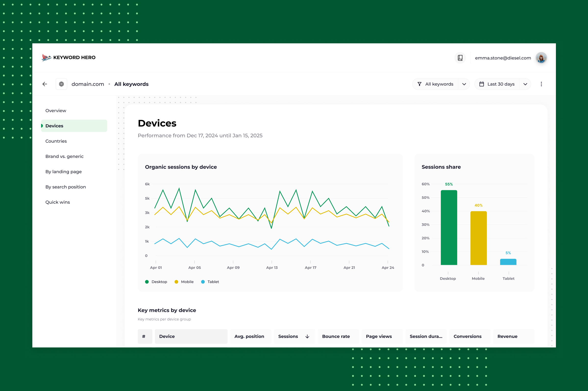
Task: Click the # column header
Action: click(x=145, y=336)
